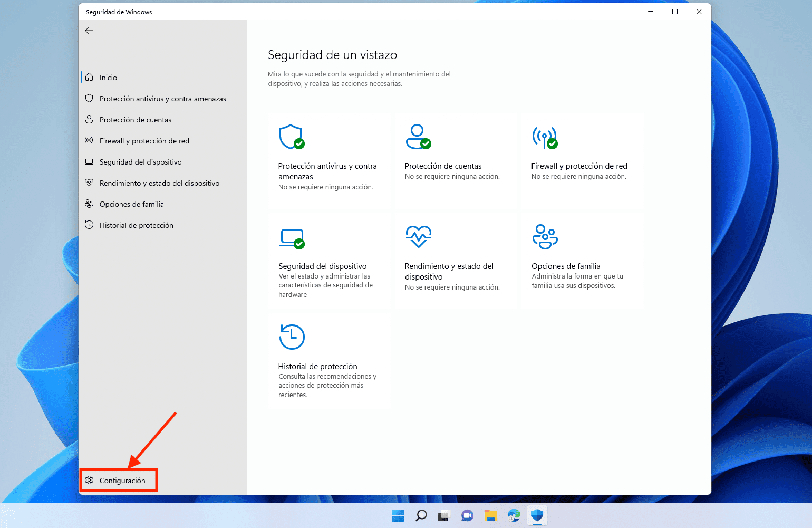The height and width of the screenshot is (528, 812).
Task: Launch Windows Security from the taskbar
Action: pos(537,515)
